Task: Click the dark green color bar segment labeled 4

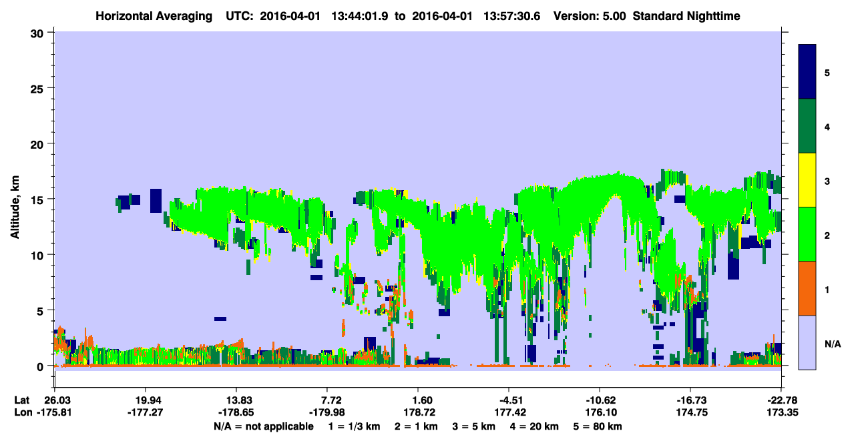Action: coord(807,126)
